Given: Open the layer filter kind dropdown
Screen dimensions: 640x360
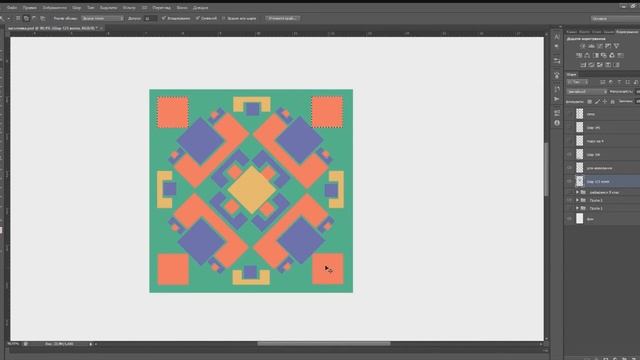Looking at the screenshot, I should [578, 82].
